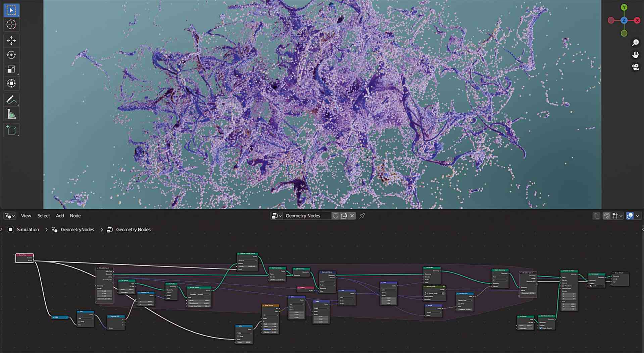
Task: Toggle snapping in the node editor header
Action: click(x=615, y=216)
